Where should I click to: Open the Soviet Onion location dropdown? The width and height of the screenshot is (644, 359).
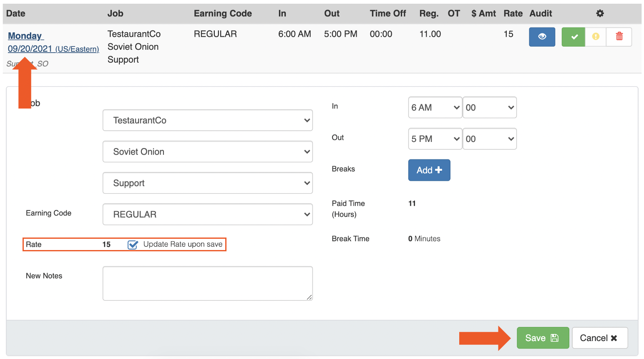207,152
